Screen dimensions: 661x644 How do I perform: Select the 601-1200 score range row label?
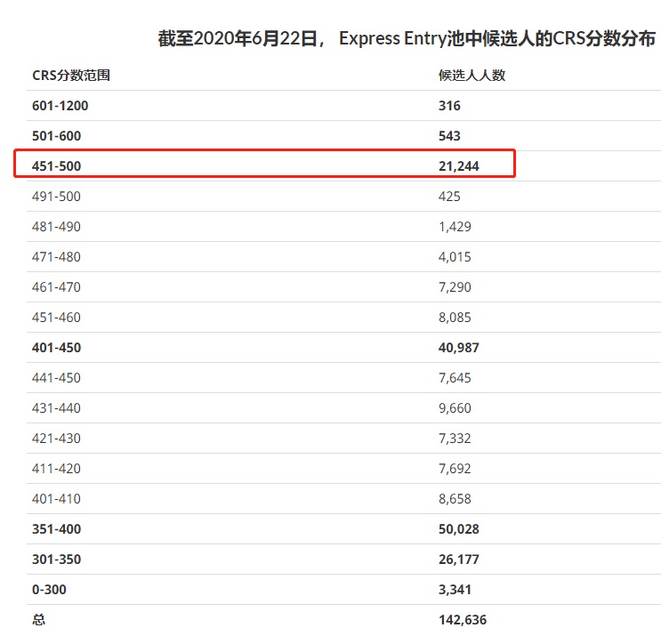[x=60, y=106]
